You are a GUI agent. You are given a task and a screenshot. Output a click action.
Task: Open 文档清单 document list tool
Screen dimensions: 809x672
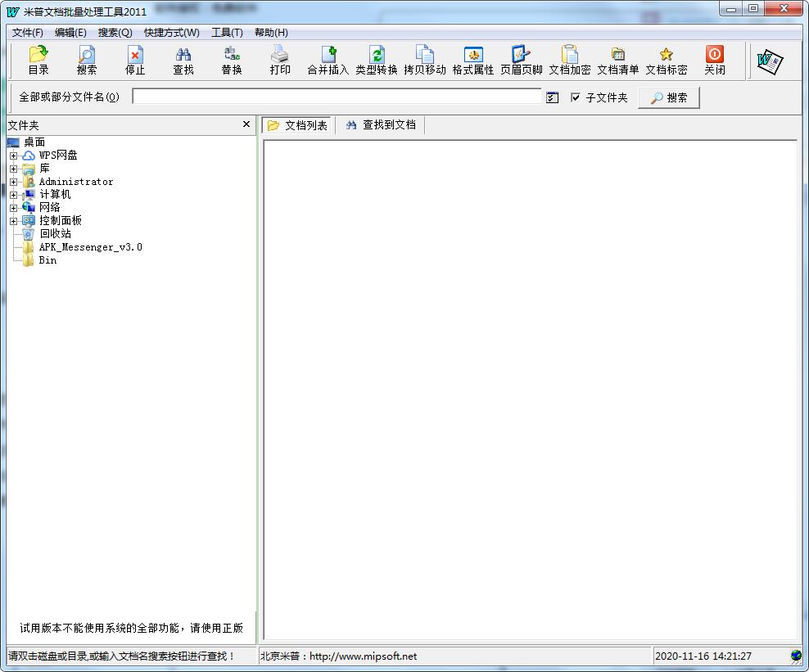(618, 61)
